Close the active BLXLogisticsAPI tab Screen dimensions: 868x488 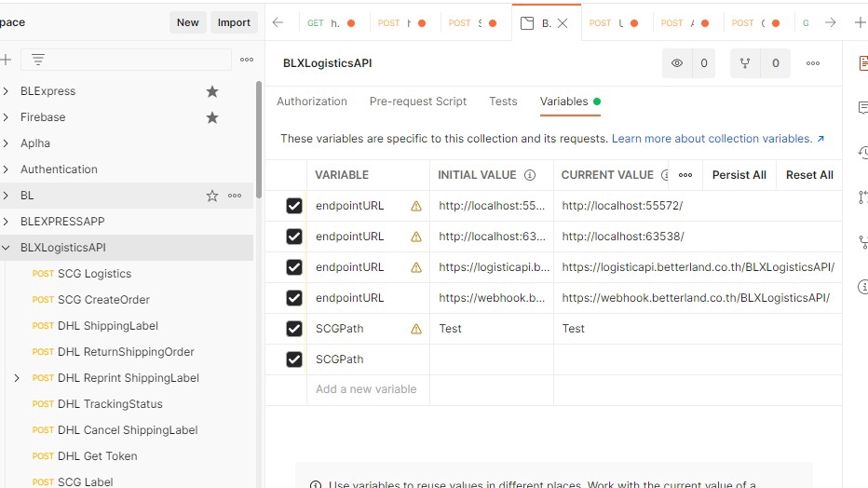(x=563, y=23)
